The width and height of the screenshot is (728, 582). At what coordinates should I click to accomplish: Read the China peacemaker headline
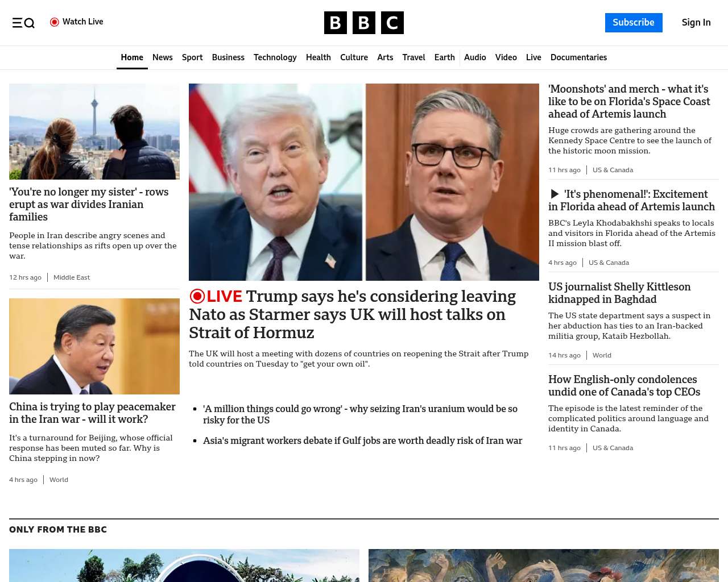click(92, 413)
